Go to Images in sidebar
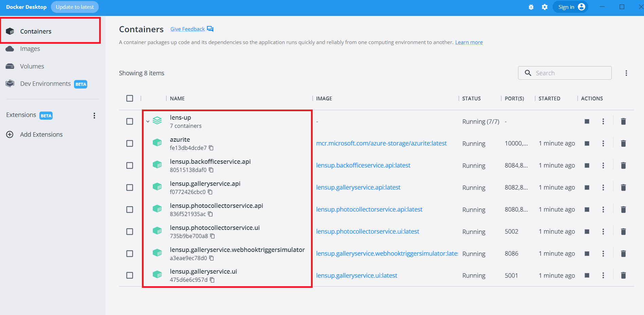 pos(30,49)
